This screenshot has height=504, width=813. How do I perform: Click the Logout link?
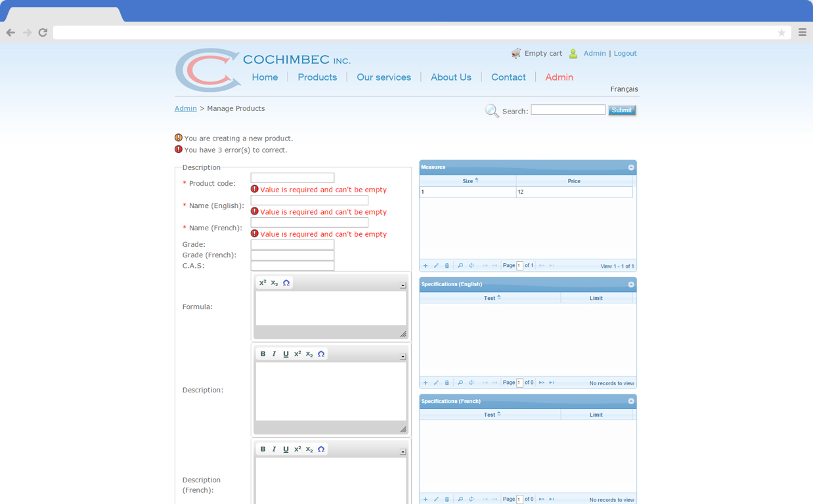(x=625, y=53)
